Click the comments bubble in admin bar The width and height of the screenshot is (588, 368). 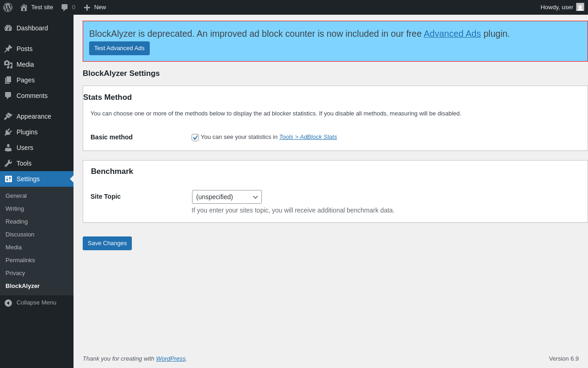pyautogui.click(x=65, y=7)
